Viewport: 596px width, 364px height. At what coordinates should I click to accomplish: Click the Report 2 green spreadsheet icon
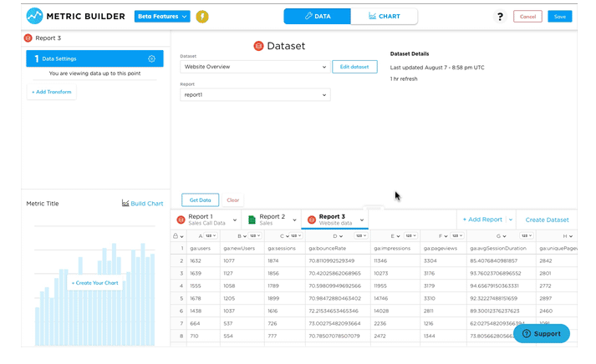pyautogui.click(x=252, y=220)
